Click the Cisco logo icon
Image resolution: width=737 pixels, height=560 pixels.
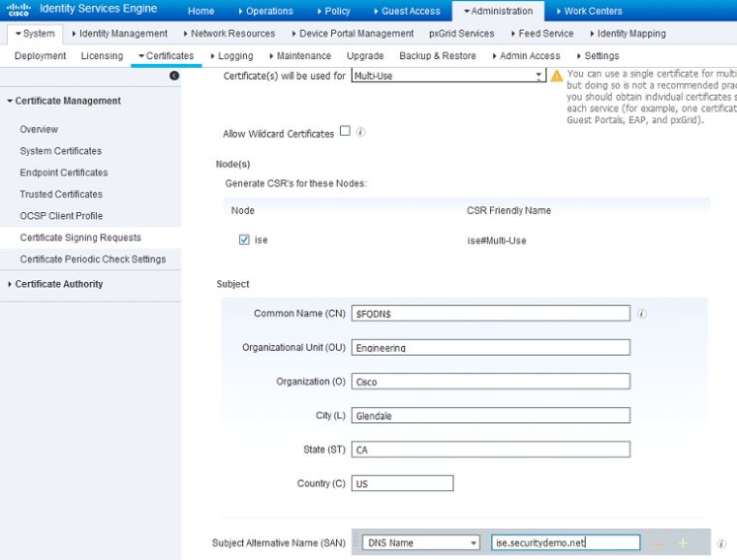[18, 10]
